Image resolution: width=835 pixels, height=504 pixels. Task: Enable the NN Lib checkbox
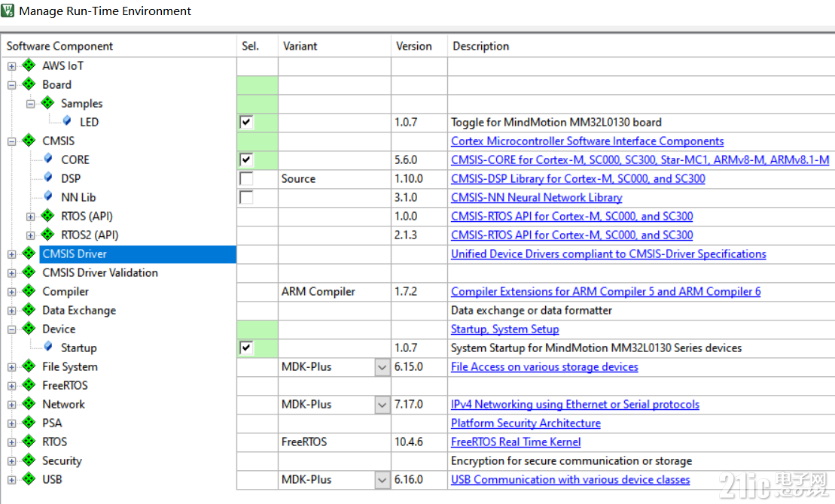coord(246,197)
